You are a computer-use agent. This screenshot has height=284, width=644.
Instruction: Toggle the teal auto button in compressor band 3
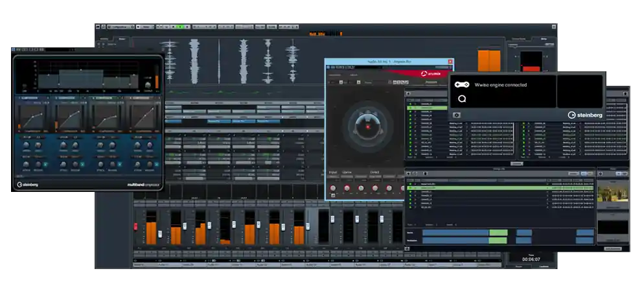pos(119,165)
